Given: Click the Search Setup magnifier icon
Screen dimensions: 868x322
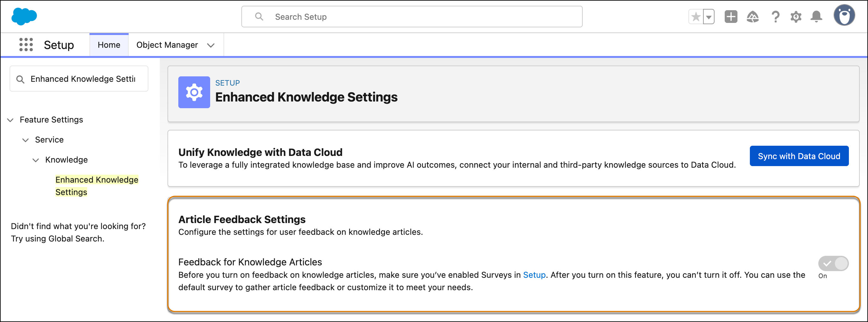Looking at the screenshot, I should pos(259,17).
